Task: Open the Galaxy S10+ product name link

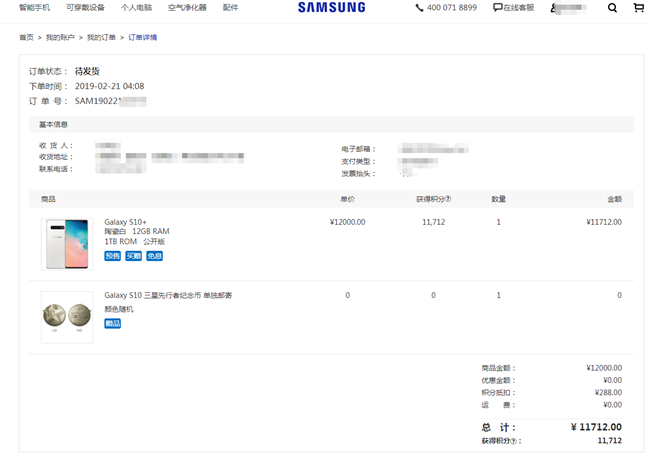Action: [125, 222]
